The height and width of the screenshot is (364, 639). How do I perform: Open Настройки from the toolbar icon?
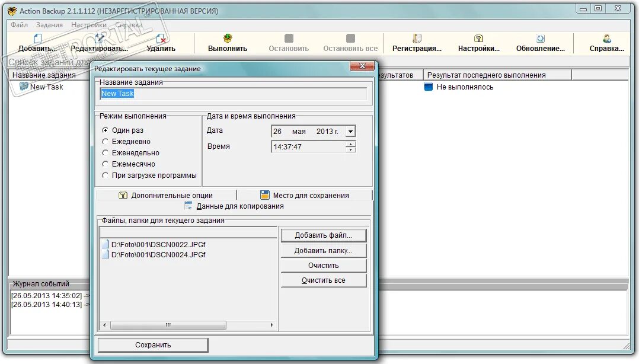[478, 39]
